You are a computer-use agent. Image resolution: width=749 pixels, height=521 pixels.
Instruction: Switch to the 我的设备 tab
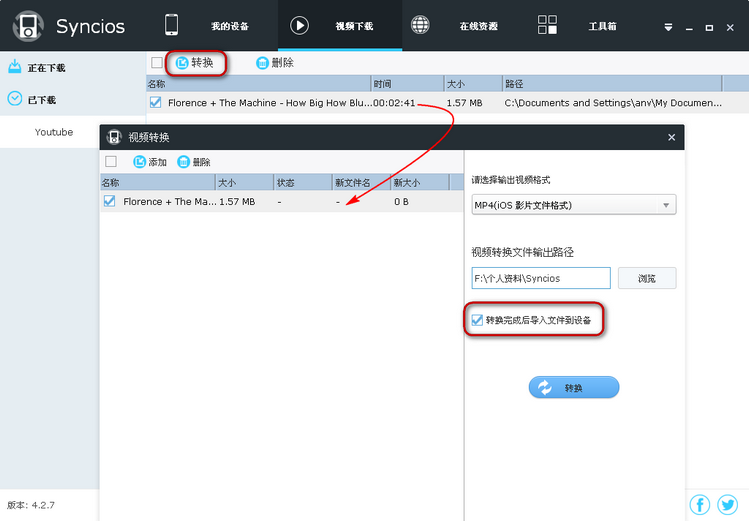(230, 26)
